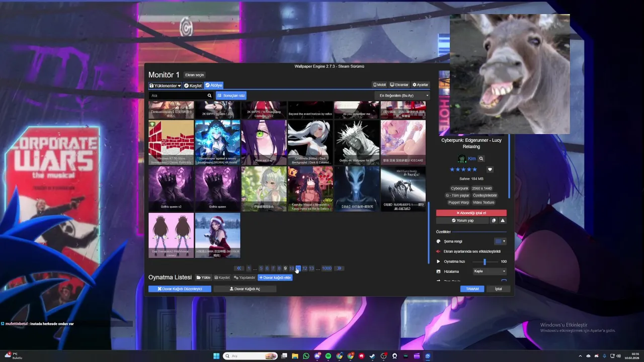Viewport: 644px width, 362px height.
Task: Go to results page 1000
Action: click(x=327, y=268)
